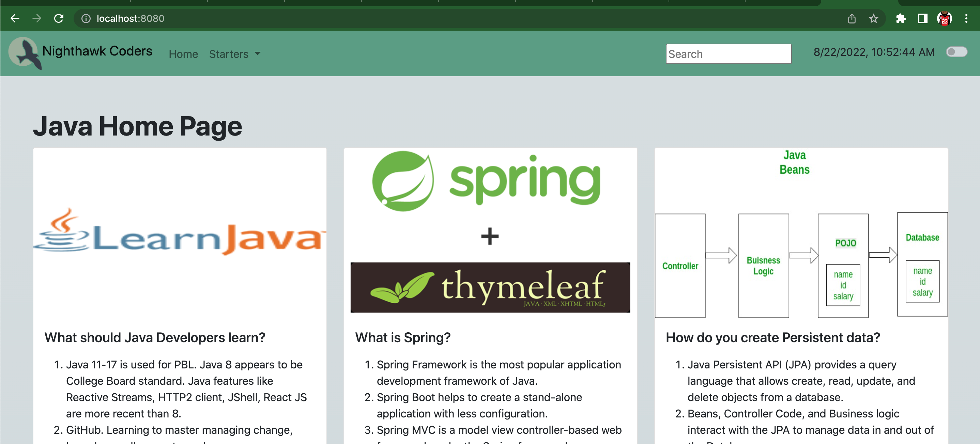Open the Chrome three-dot menu
Viewport: 980px width, 444px height.
point(966,18)
